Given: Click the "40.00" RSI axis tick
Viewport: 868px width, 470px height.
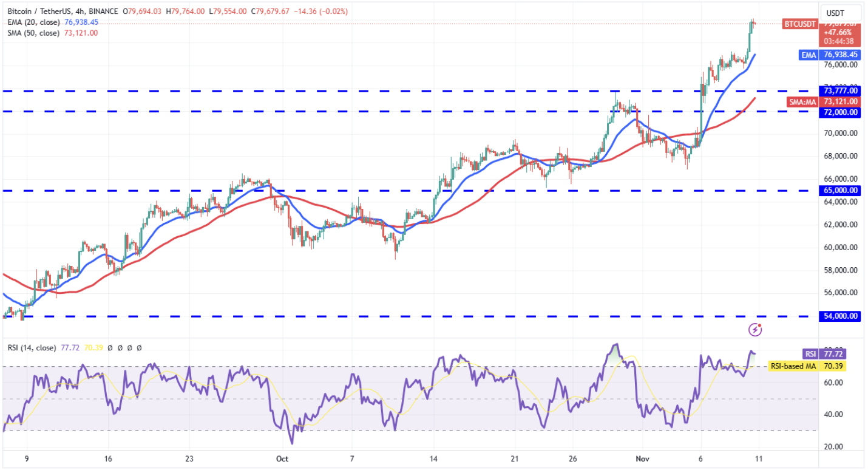Looking at the screenshot, I should tap(833, 415).
